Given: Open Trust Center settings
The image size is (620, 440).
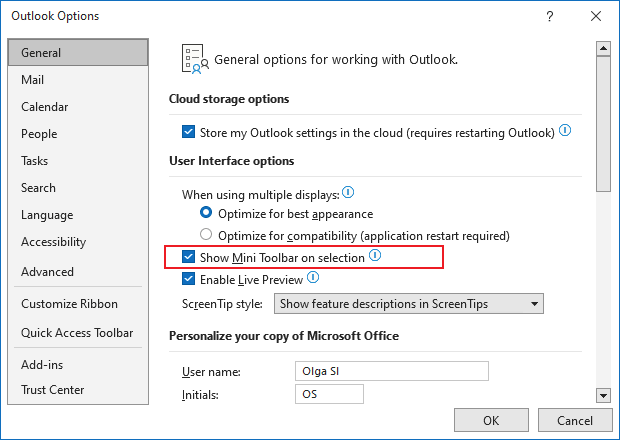Looking at the screenshot, I should click(x=78, y=390).
